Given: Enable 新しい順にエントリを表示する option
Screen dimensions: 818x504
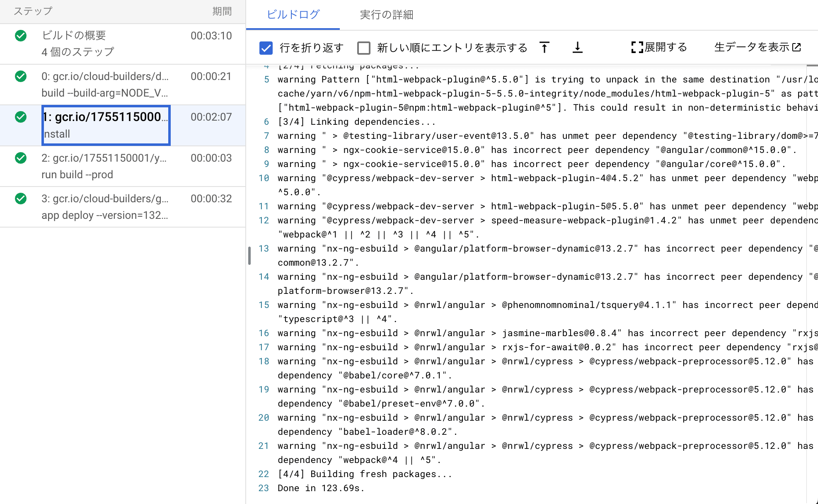Looking at the screenshot, I should [x=363, y=48].
